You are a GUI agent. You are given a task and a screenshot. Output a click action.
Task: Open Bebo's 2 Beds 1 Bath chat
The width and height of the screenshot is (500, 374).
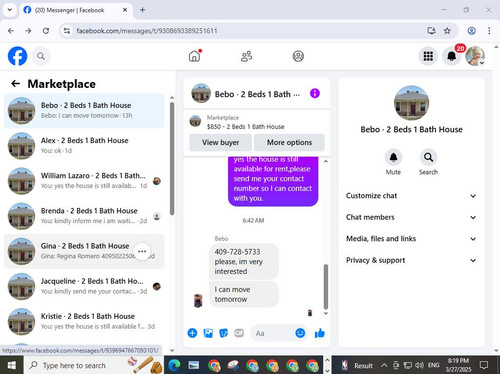[84, 110]
